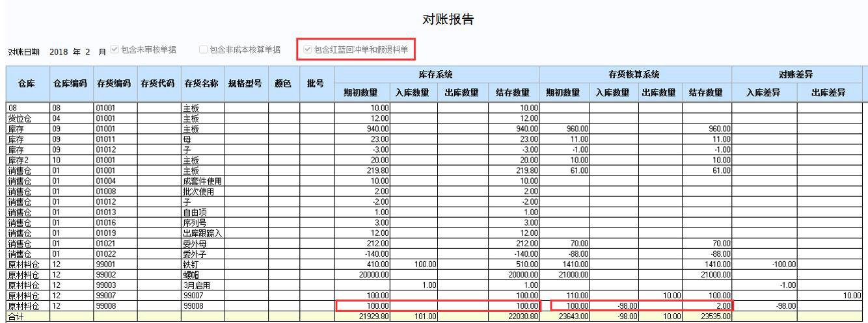
Task: Uncheck 包含红蓝回冲单和假退料单 option
Action: (308, 49)
